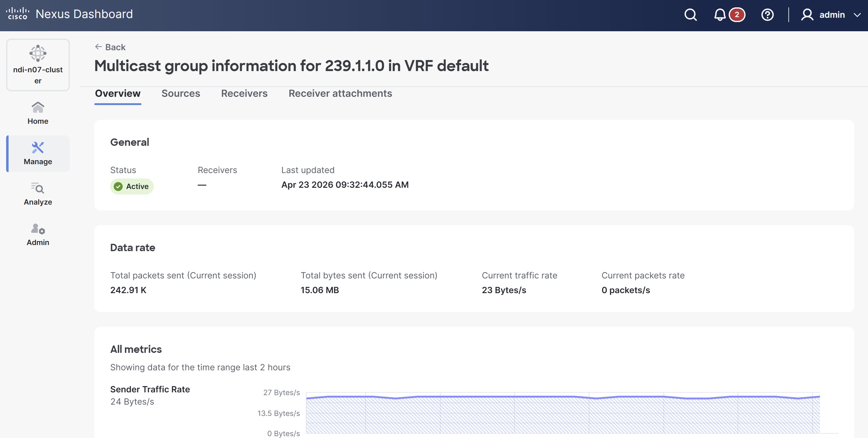Click the 24 Bytes/s sender rate value
The image size is (868, 438).
click(132, 402)
